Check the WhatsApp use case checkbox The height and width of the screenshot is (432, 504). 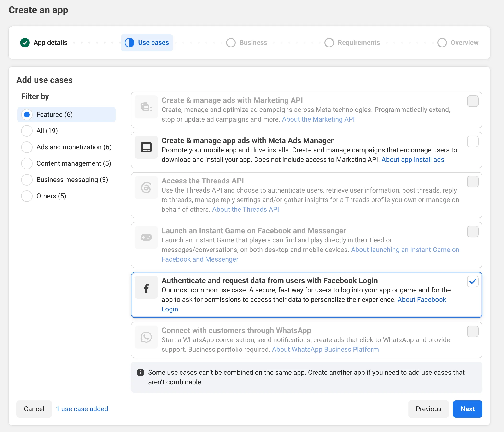click(473, 331)
